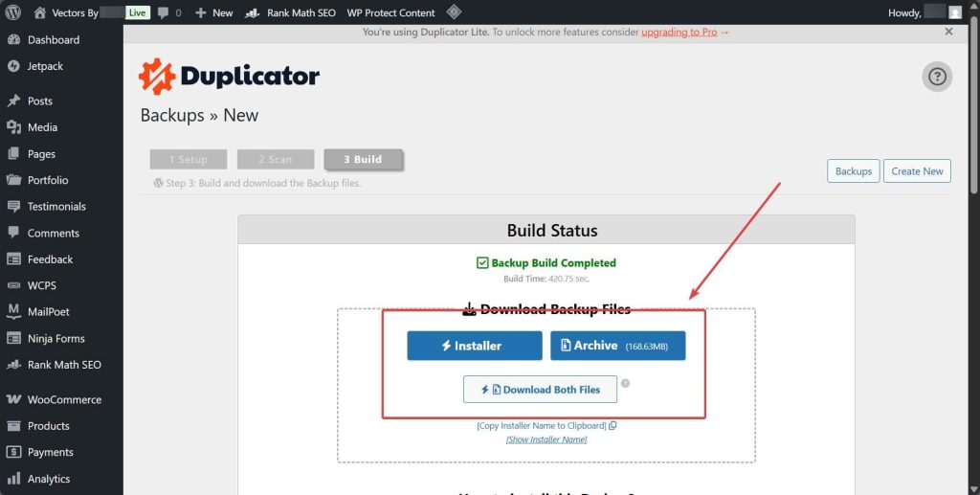Select the 1 Setup step tab

pyautogui.click(x=189, y=159)
